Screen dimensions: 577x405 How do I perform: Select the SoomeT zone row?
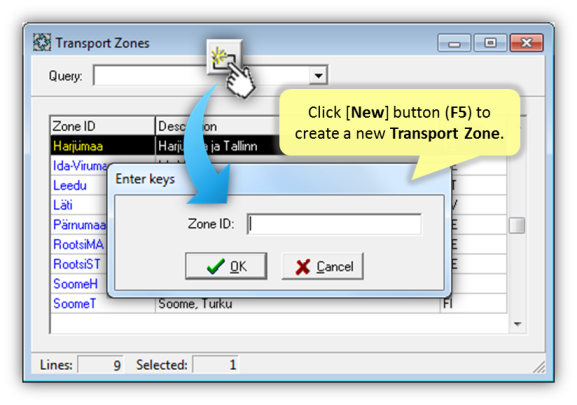click(278, 303)
